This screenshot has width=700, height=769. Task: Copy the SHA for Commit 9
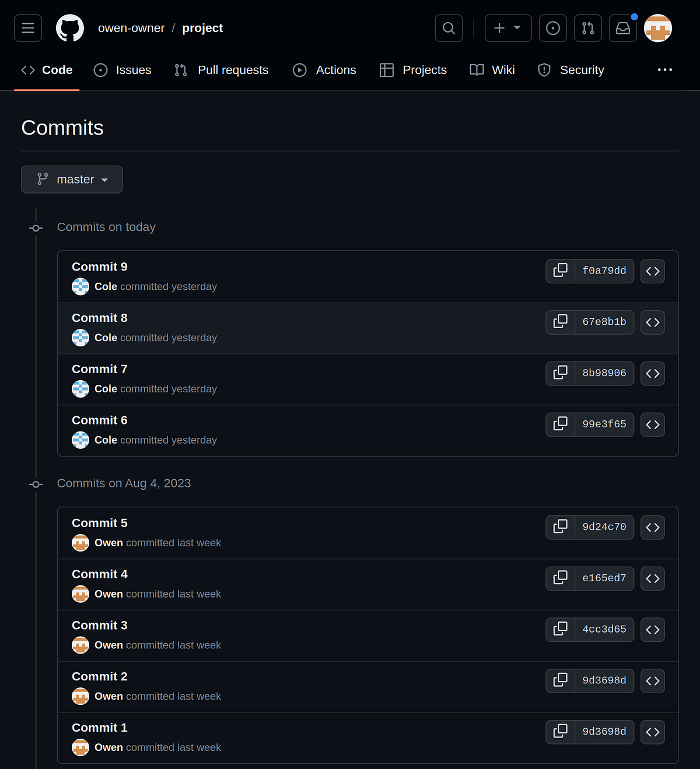click(560, 271)
